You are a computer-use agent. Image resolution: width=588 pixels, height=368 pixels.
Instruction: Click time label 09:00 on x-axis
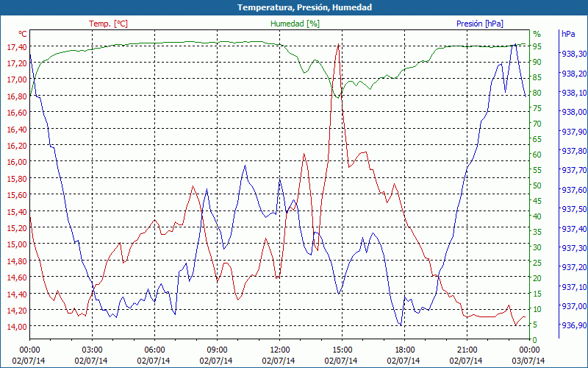(x=217, y=350)
